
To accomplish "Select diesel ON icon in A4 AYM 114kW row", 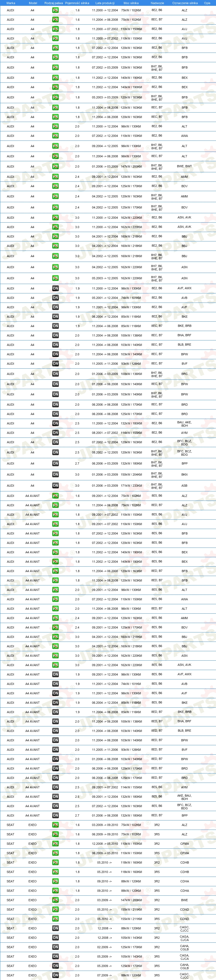I will coord(56,433).
